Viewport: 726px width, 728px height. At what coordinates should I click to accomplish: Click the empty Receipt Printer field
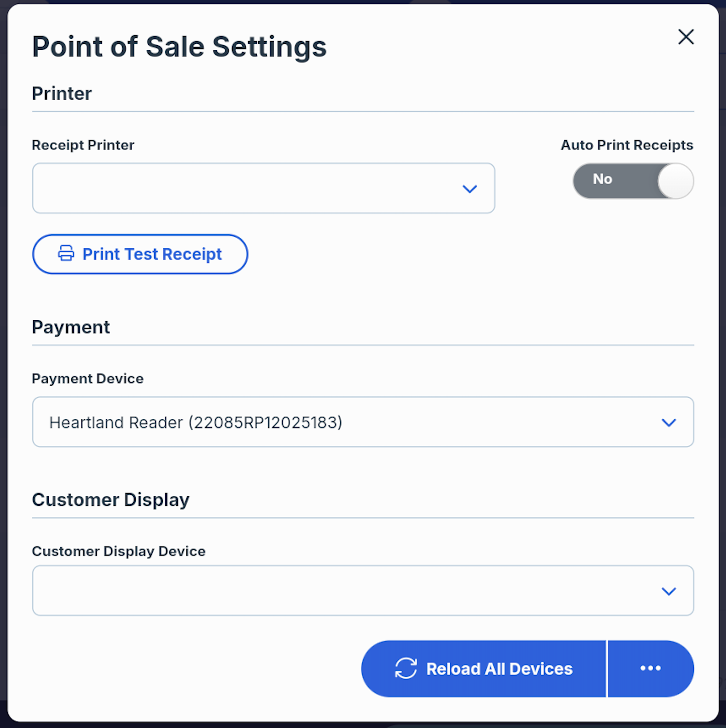tap(263, 188)
